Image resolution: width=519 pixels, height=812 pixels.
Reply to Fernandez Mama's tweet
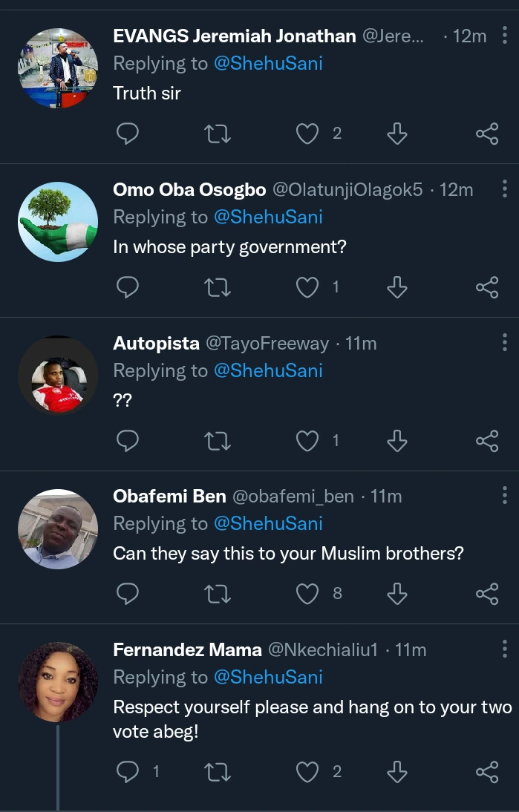click(x=128, y=773)
